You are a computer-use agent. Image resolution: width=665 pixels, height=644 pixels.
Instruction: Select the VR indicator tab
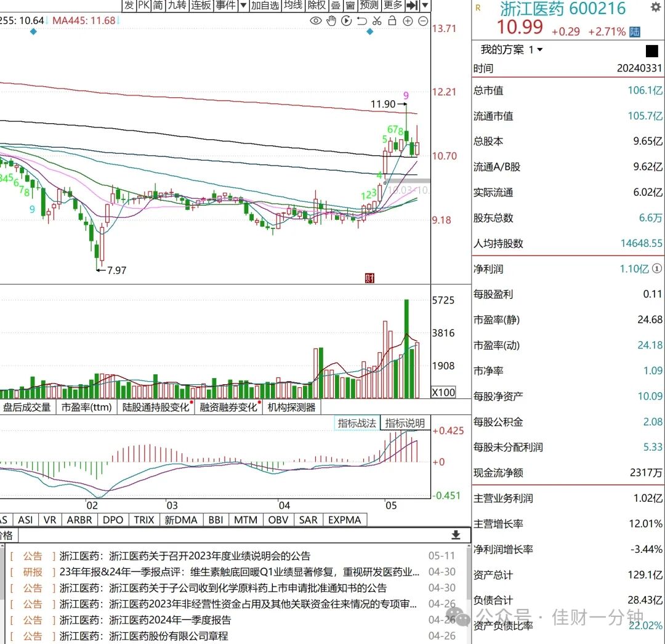click(x=50, y=520)
